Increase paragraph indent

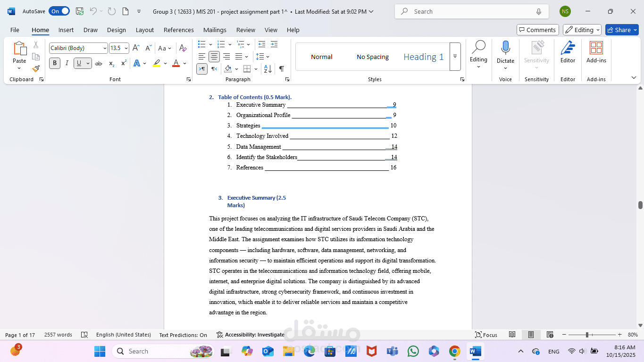(x=274, y=44)
